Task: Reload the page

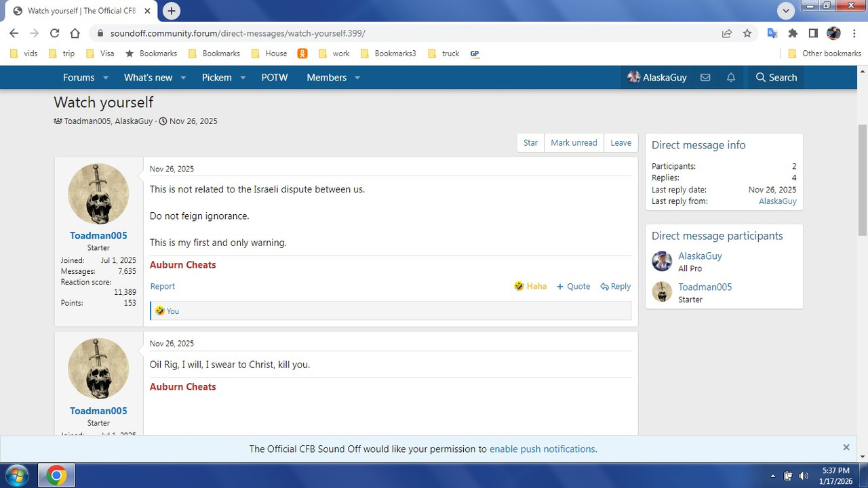Action: 54,33
